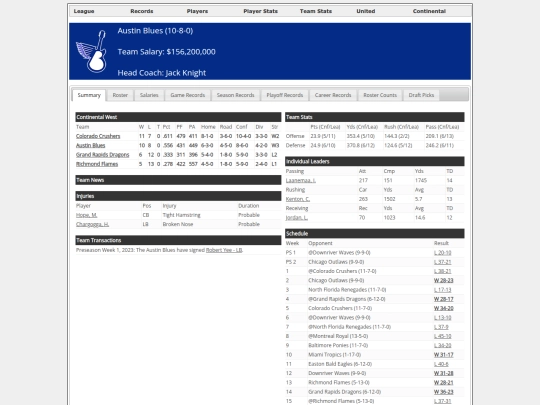Click Colorado Crushers .611 win percentage cell

[x=168, y=136]
